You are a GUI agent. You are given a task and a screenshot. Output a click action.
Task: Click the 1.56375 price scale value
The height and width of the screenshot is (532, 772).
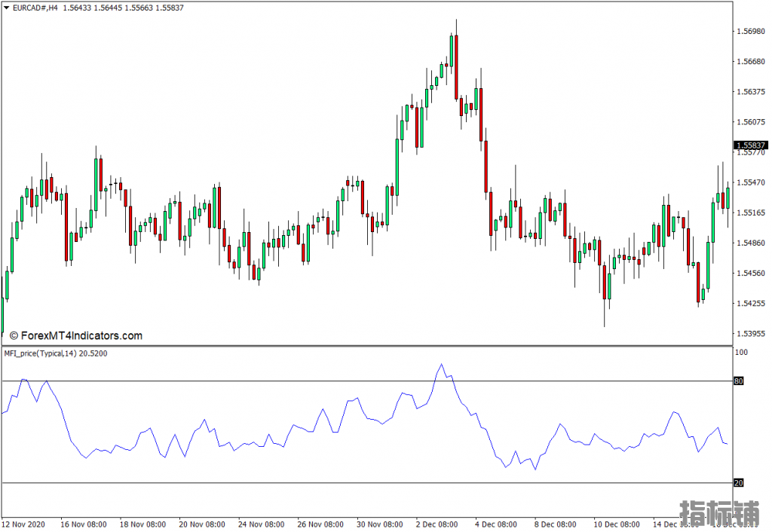tap(751, 92)
